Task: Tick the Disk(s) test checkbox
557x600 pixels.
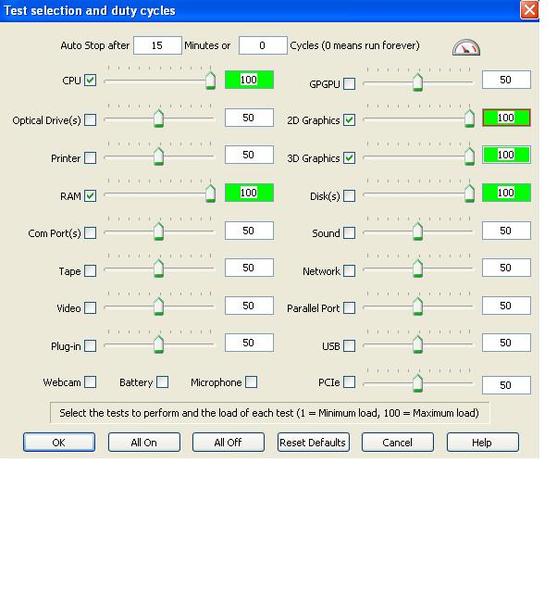Action: pos(349,196)
